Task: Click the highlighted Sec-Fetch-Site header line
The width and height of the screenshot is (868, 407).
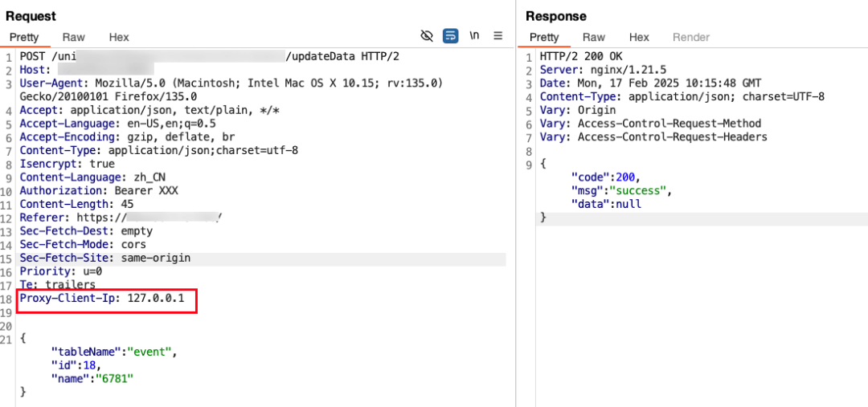Action: [x=105, y=258]
